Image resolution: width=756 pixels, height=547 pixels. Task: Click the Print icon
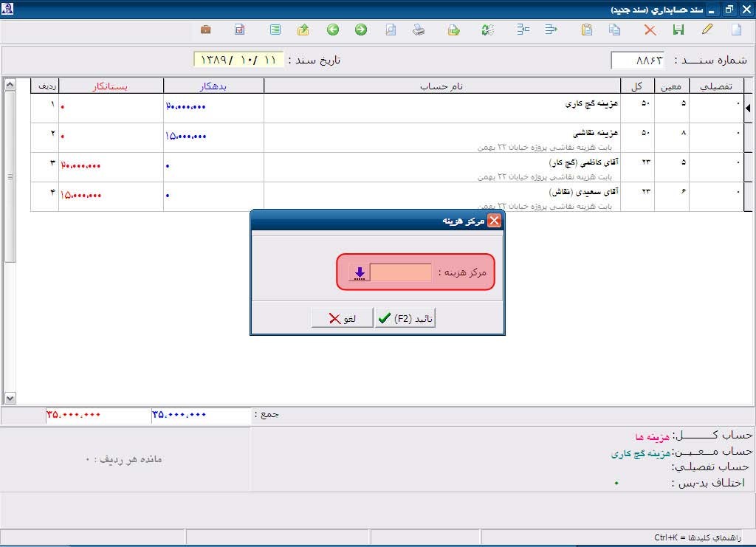tap(419, 30)
